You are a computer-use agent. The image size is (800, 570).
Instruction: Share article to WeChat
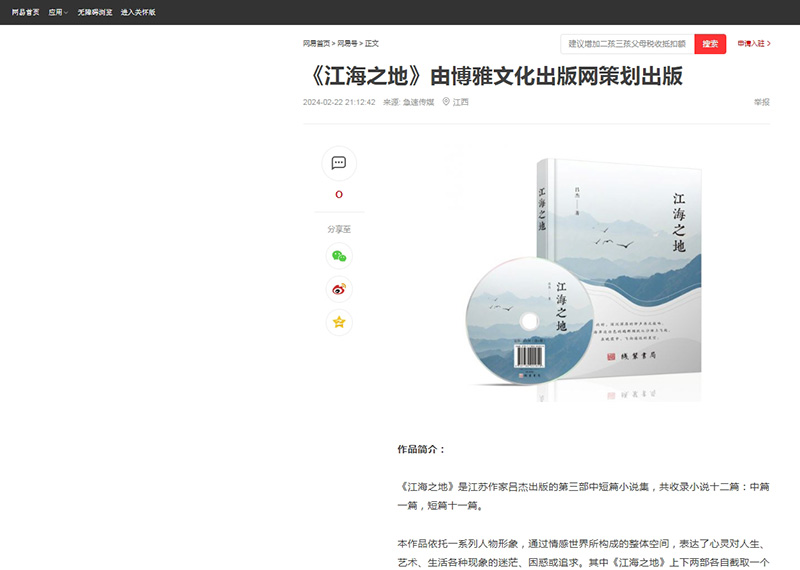(x=339, y=256)
